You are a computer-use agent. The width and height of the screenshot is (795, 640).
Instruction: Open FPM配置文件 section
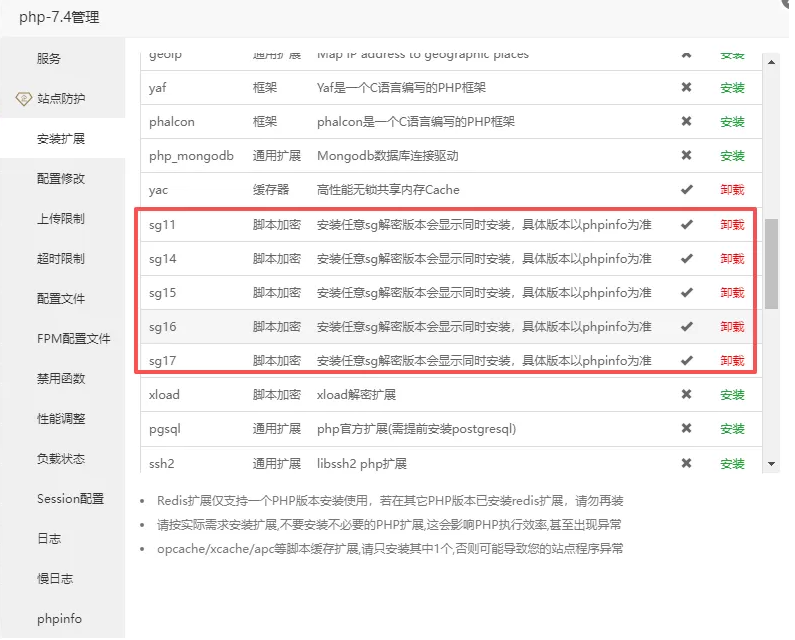pos(74,339)
